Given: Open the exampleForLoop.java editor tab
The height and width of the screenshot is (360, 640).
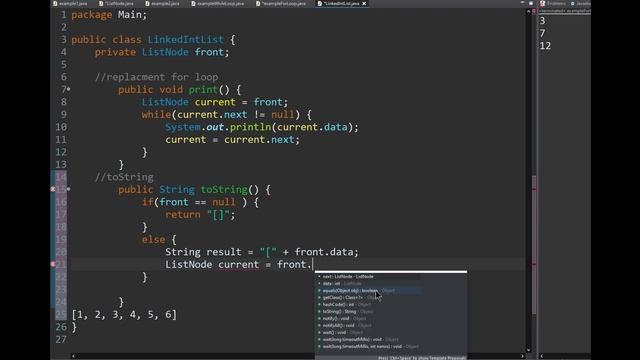Looking at the screenshot, I should (x=281, y=3).
